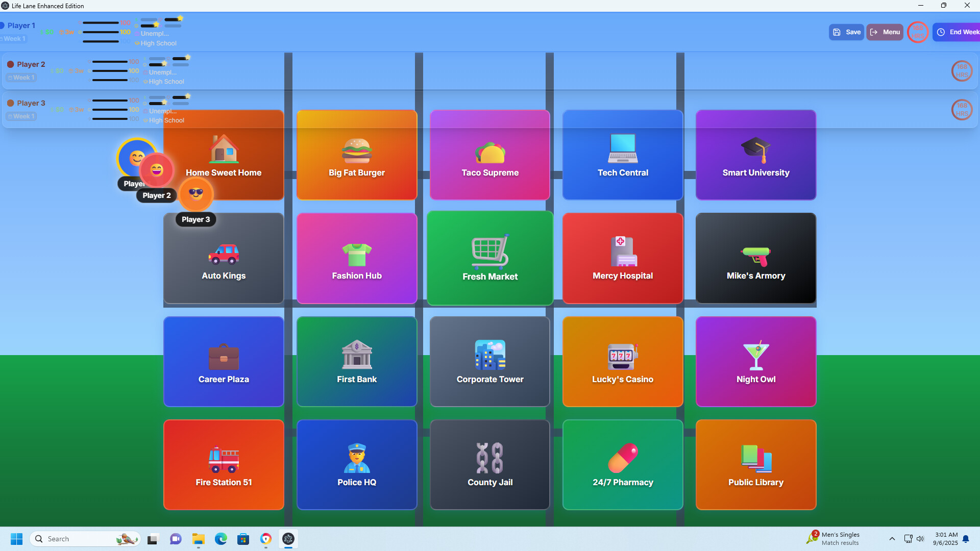Click Player 1's 168 HRS badge
The image size is (980, 551).
click(x=917, y=32)
